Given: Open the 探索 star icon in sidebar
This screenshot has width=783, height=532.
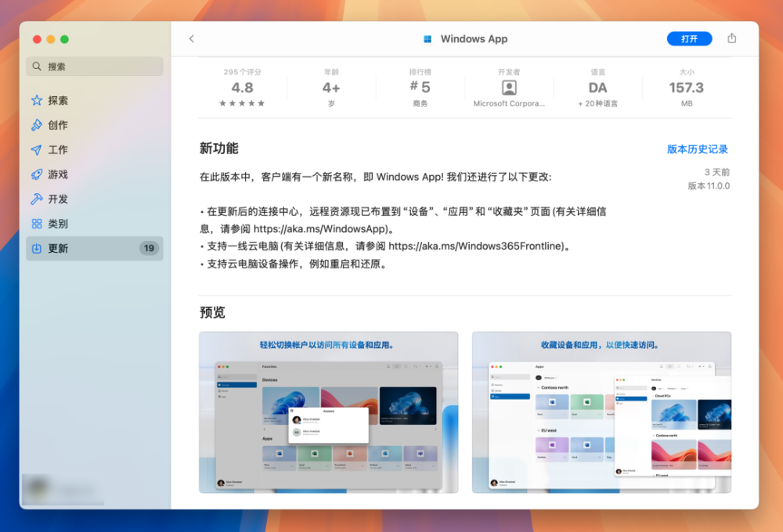Looking at the screenshot, I should point(37,100).
